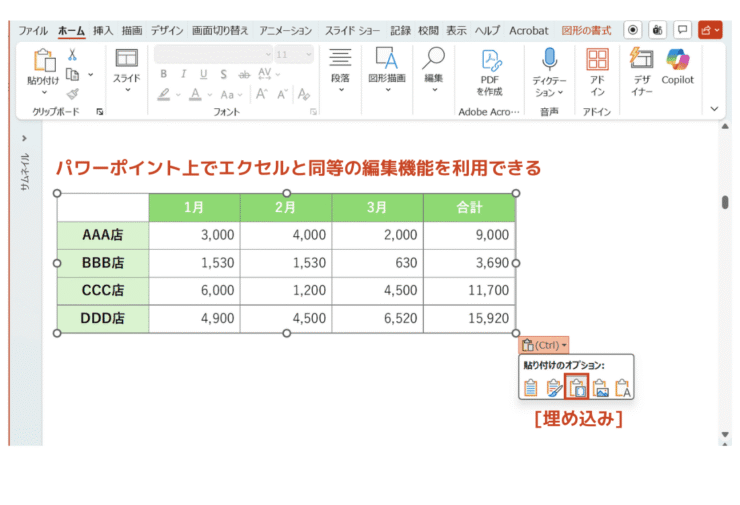The height and width of the screenshot is (505, 740).
Task: Click the Cut scissors icon
Action: click(x=72, y=55)
